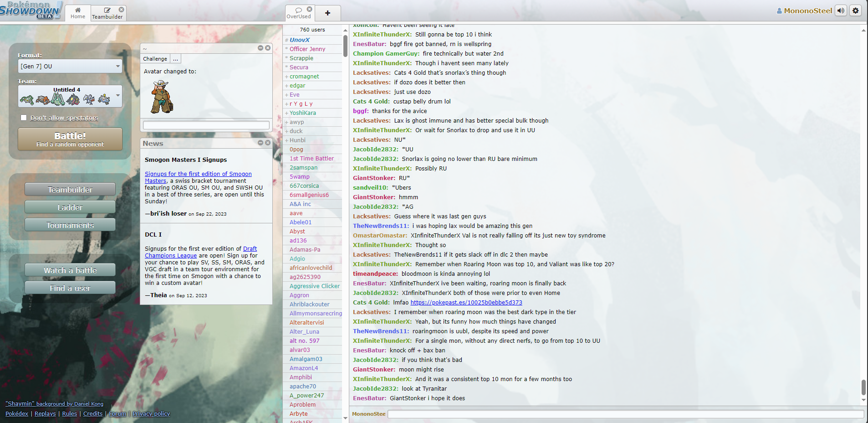This screenshot has height=423, width=868.
Task: Select user Amphibi in the user list
Action: [x=312, y=377]
